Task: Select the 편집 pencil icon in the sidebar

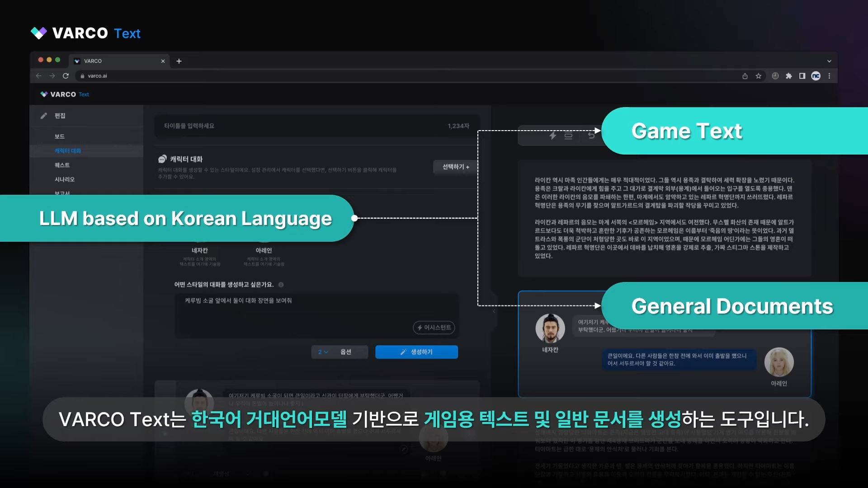Action: click(44, 116)
